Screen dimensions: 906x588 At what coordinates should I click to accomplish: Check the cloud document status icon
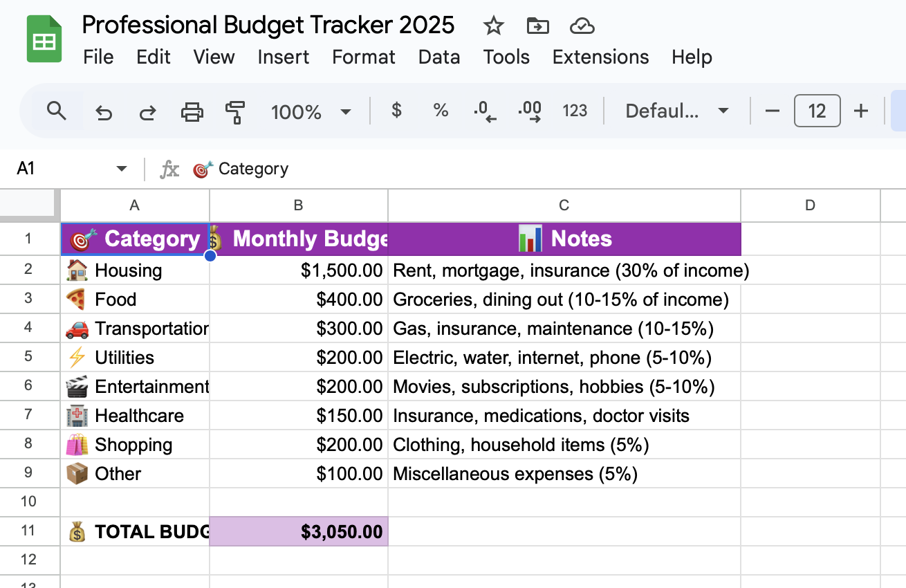582,26
